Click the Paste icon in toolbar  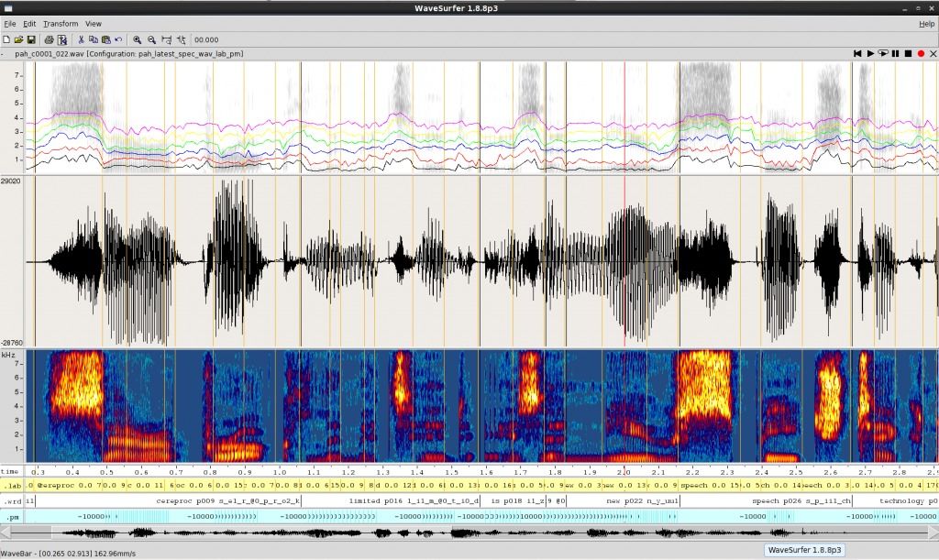click(x=105, y=40)
